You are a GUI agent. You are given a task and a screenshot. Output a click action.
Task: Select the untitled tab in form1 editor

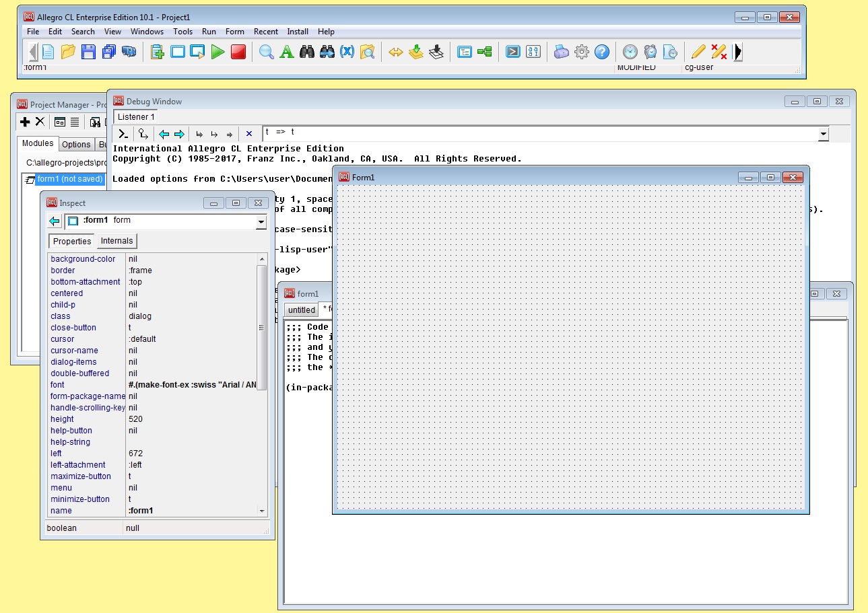[301, 310]
